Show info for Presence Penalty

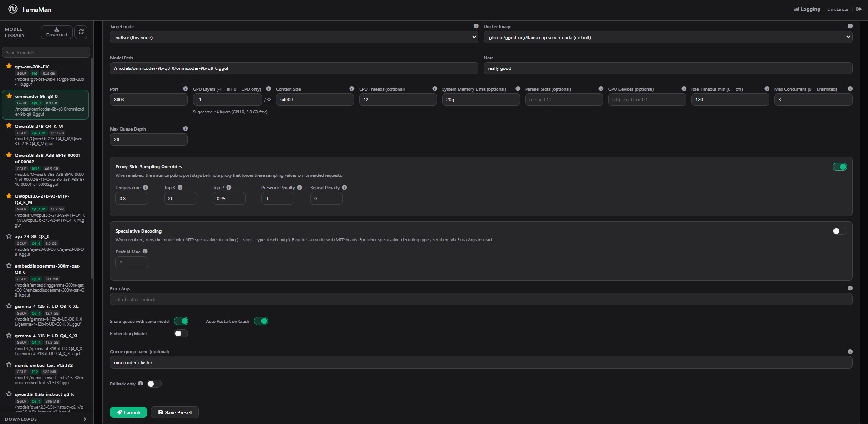coord(300,187)
